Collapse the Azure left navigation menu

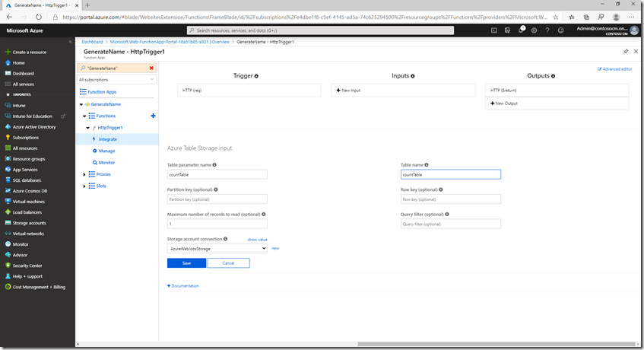[x=70, y=42]
